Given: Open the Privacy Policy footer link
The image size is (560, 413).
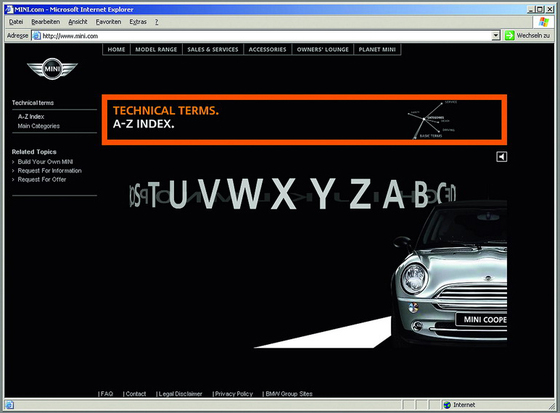Looking at the screenshot, I should coord(232,394).
